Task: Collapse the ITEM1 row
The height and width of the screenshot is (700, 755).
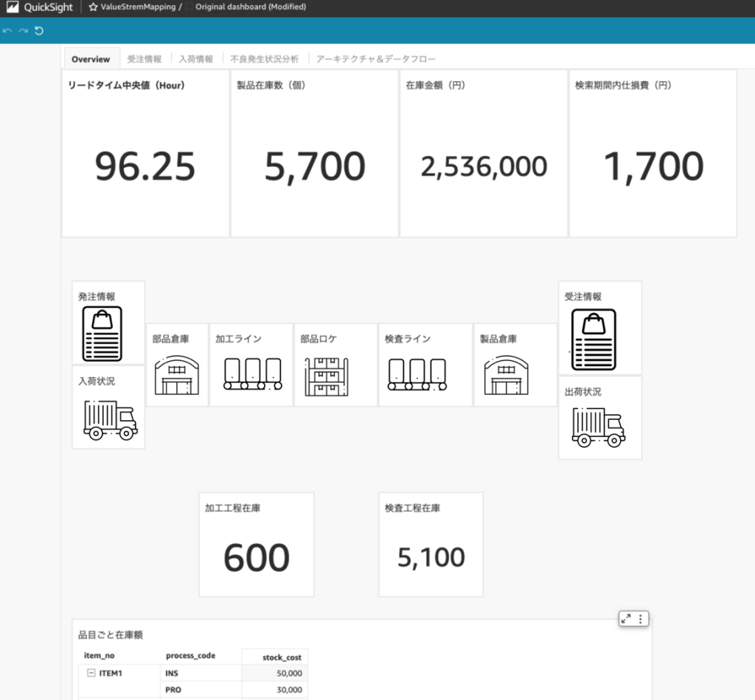Action: click(91, 673)
